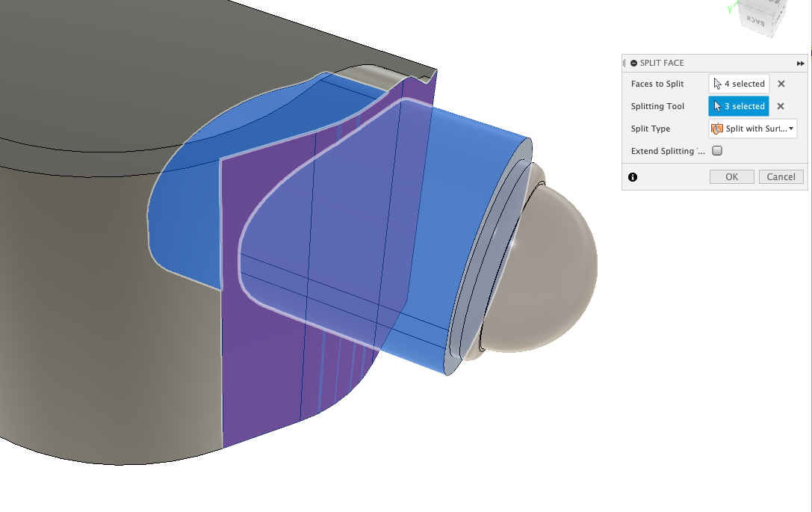Screen dimensions: 812x512
Task: Click the orange Split with Surface icon
Action: (719, 129)
